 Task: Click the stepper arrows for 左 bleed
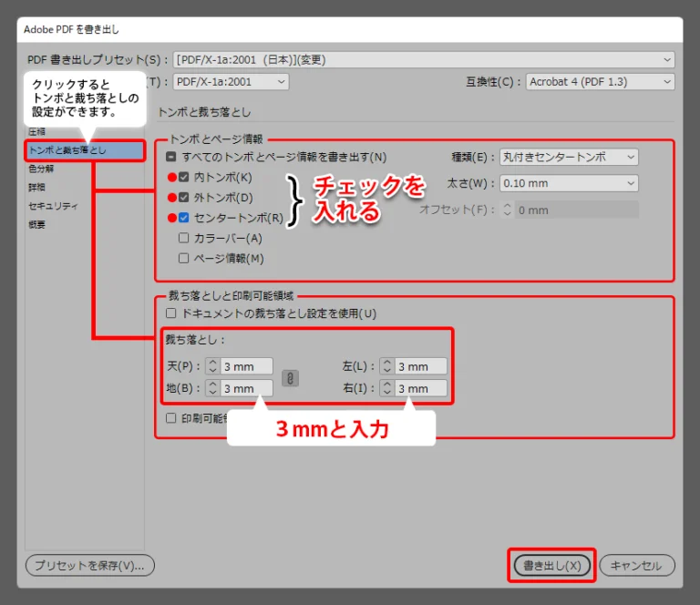386,366
